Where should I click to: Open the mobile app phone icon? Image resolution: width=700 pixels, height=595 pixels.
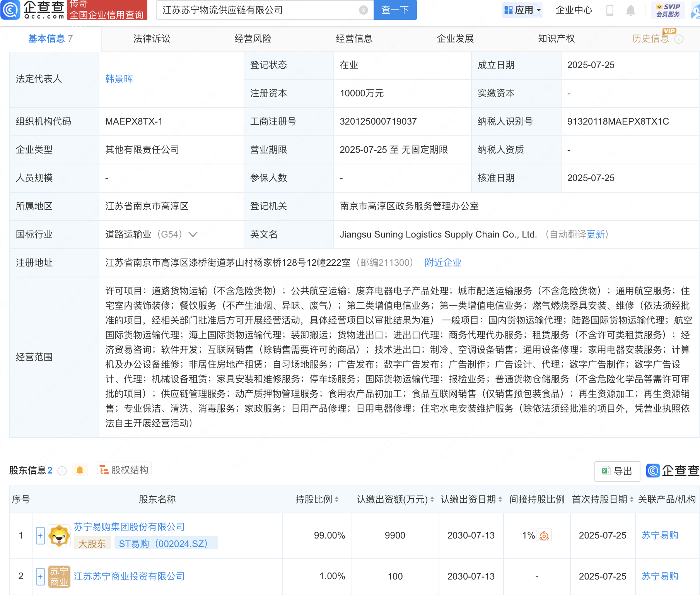(610, 10)
